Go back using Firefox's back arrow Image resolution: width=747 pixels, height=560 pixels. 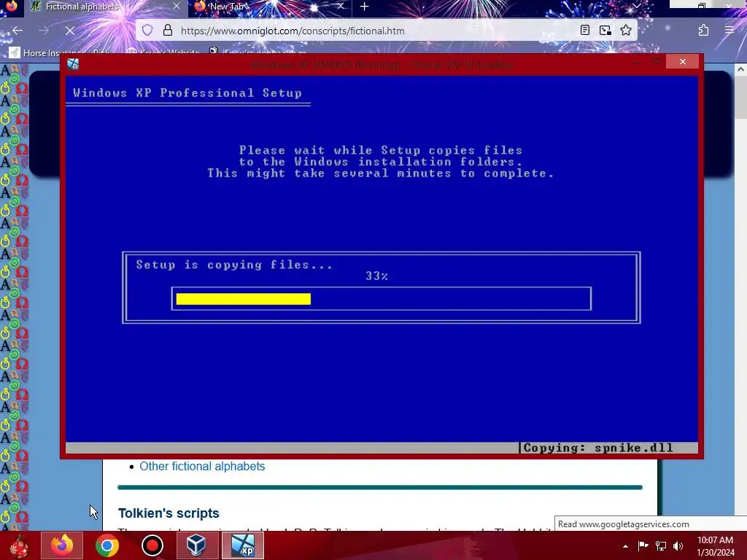(x=18, y=31)
